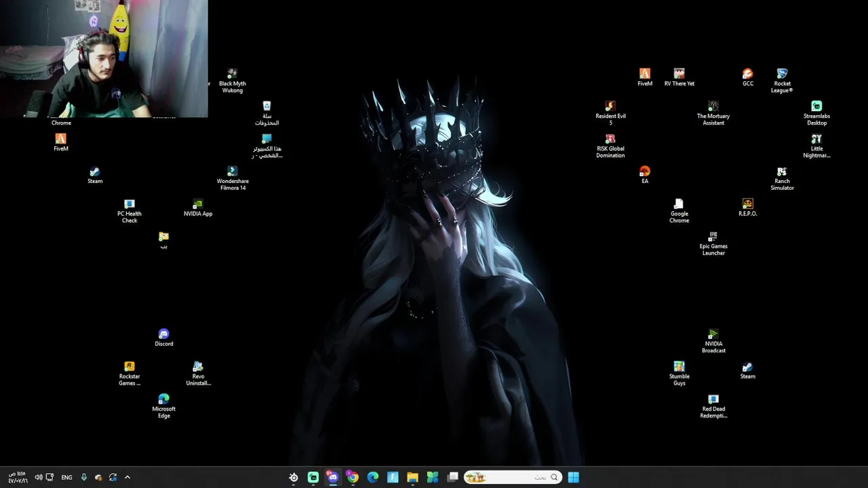The height and width of the screenshot is (488, 868).
Task: Open the NVIDIA App shortcut
Action: (198, 207)
